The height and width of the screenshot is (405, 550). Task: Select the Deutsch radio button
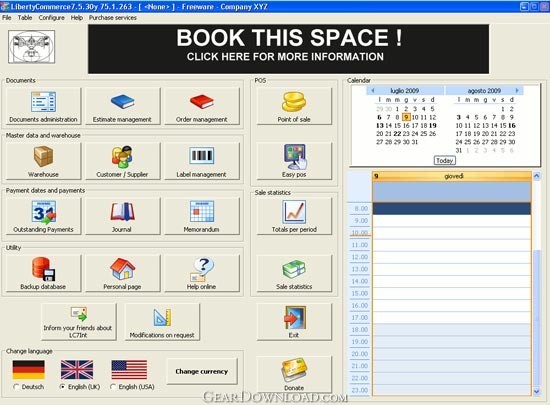(x=16, y=387)
